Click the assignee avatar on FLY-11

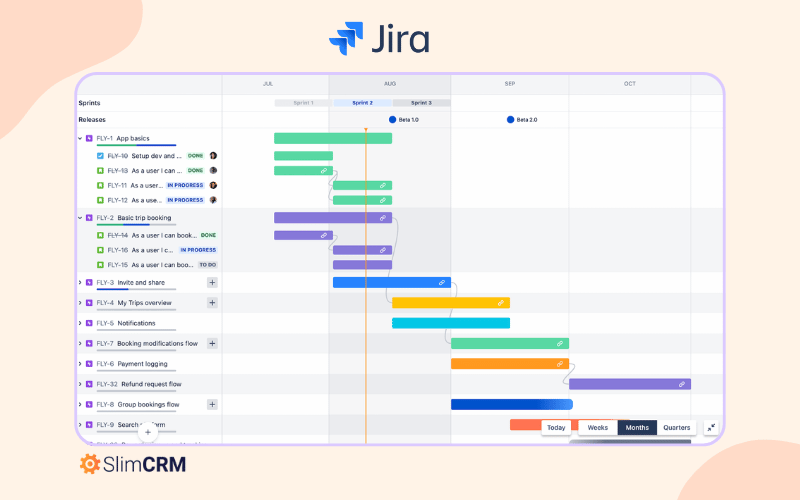213,185
